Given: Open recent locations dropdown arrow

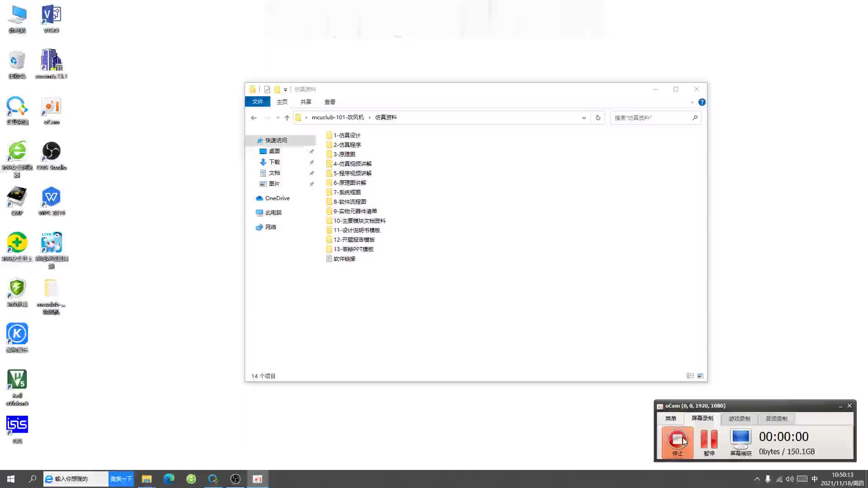Looking at the screenshot, I should coord(278,118).
